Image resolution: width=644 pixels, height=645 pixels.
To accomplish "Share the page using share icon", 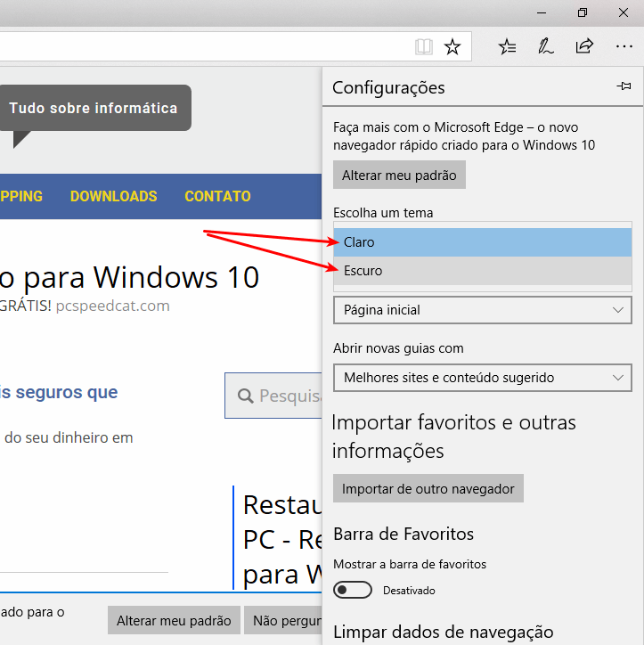I will 584,46.
